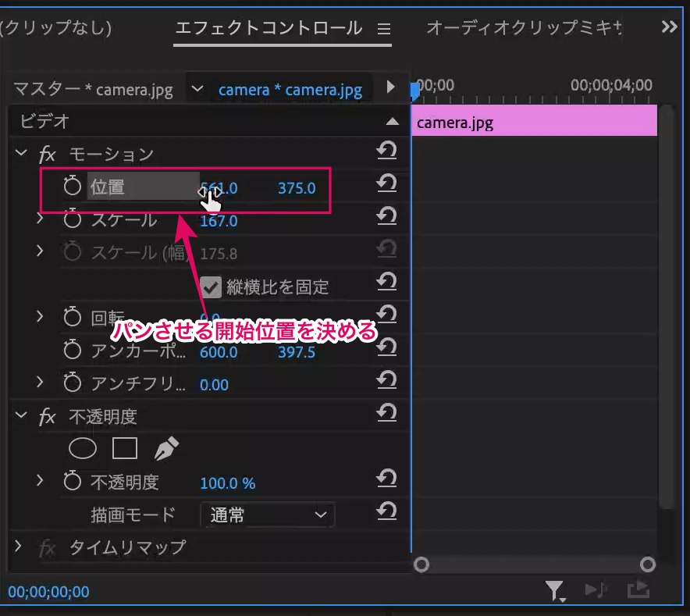Expand the スケール (幅) parameter row
This screenshot has width=690, height=616.
(40, 251)
